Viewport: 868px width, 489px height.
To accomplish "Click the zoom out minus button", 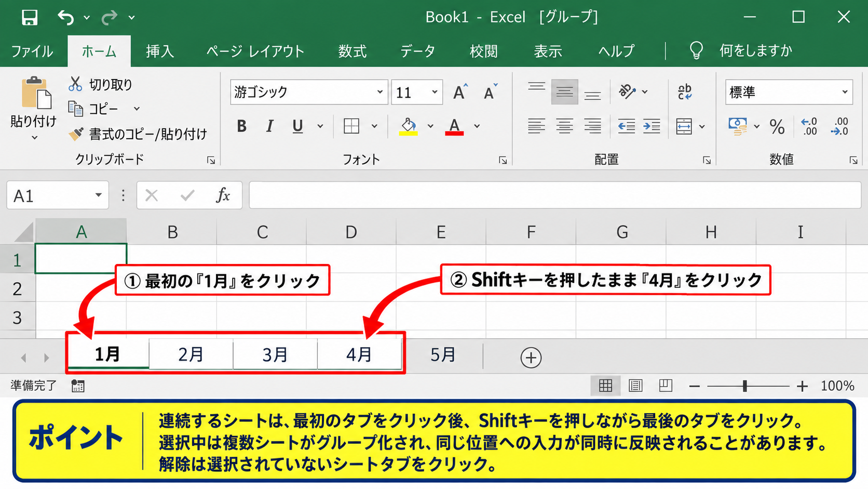I will 695,386.
